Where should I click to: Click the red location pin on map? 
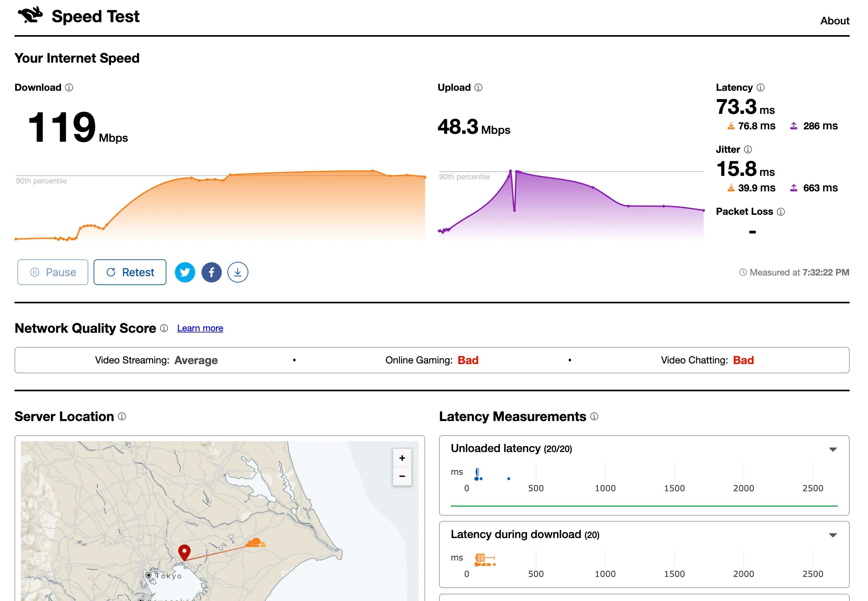(184, 552)
